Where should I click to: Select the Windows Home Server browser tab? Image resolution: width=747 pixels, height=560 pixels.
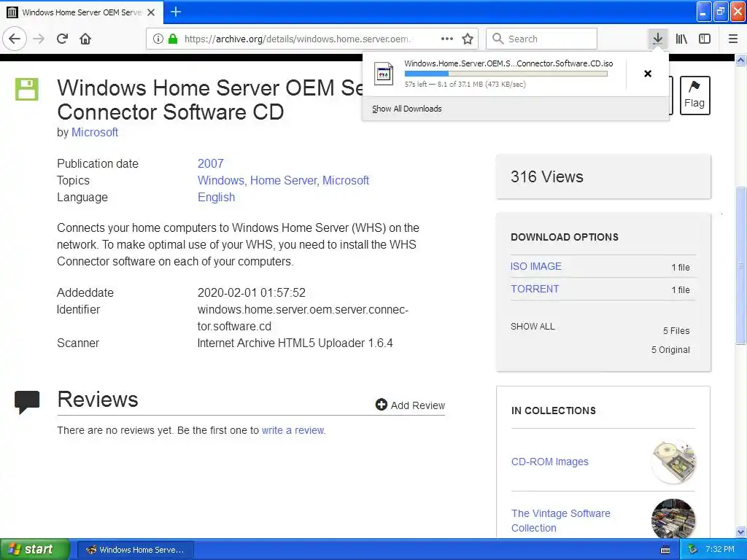pos(82,12)
